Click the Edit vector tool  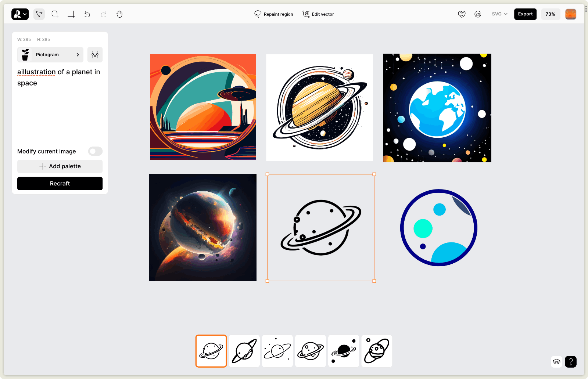click(318, 14)
